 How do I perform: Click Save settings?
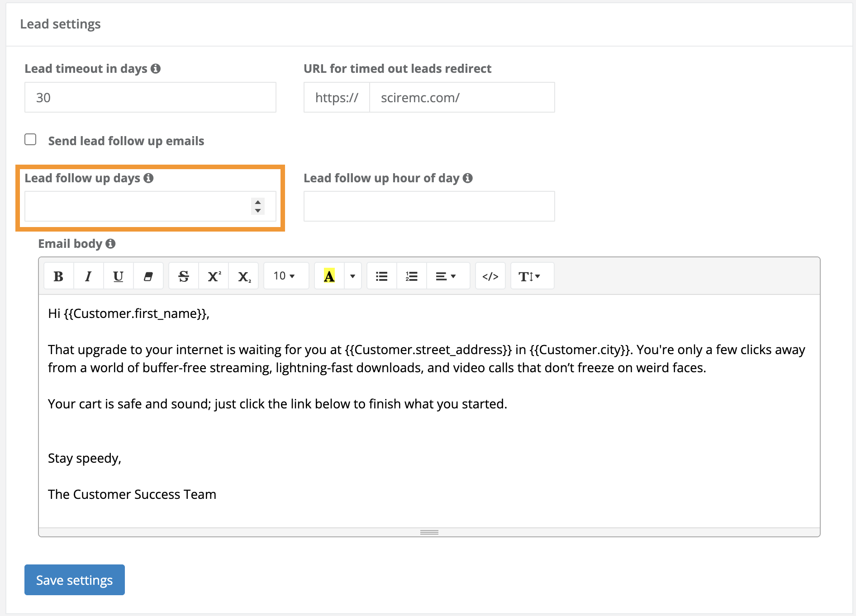point(74,580)
